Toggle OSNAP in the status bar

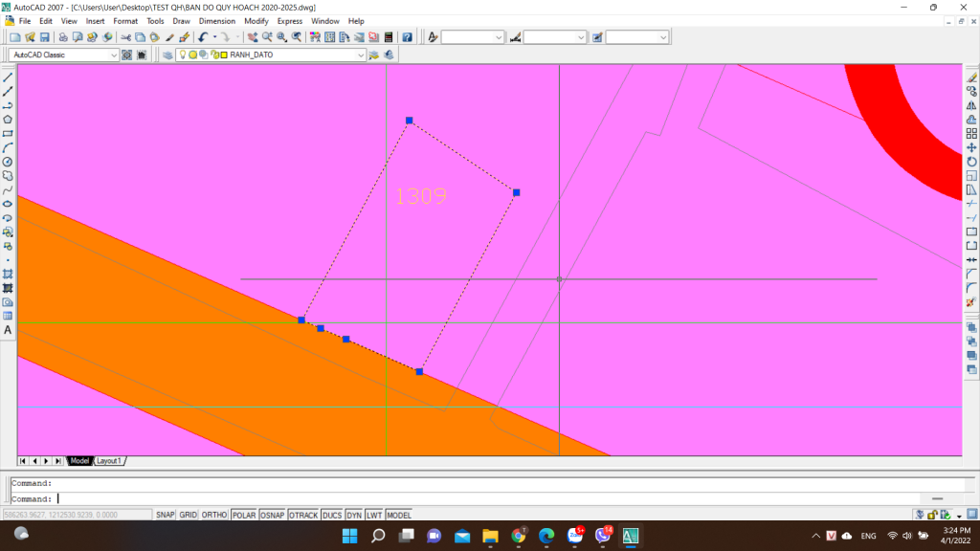click(x=272, y=515)
